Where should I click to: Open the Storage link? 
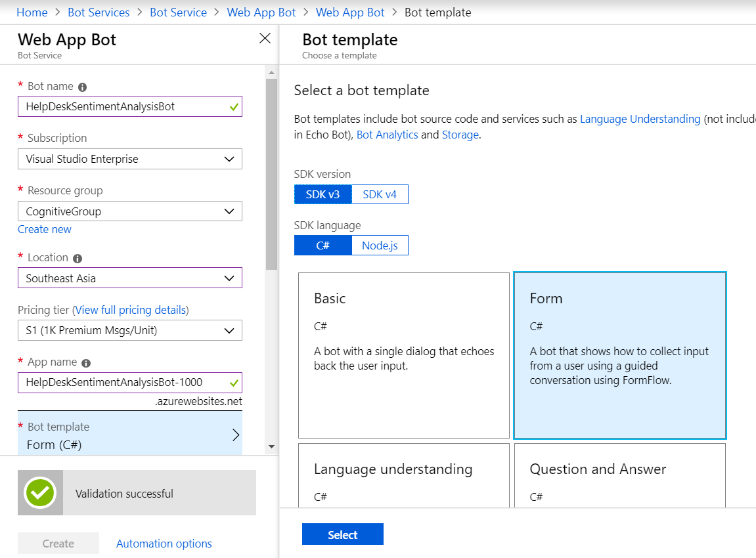(460, 135)
